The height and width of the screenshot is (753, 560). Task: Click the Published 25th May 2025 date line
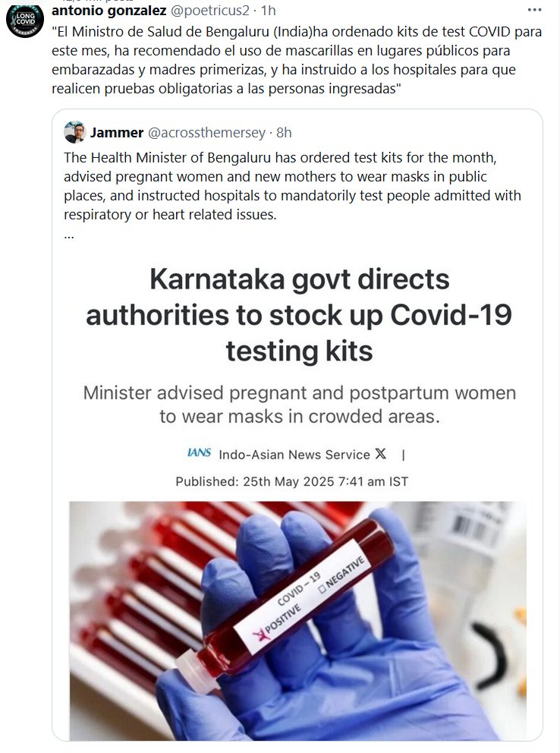click(x=291, y=481)
